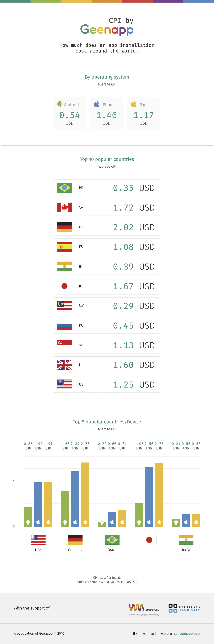
Task: Click the yellow iPad Apple icon
Action: pyautogui.click(x=134, y=104)
